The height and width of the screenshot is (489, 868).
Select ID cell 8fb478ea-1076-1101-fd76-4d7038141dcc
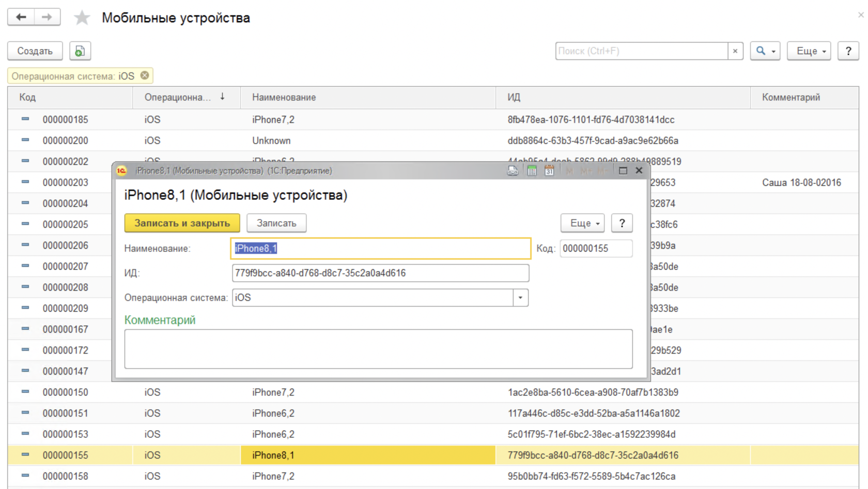click(x=623, y=119)
